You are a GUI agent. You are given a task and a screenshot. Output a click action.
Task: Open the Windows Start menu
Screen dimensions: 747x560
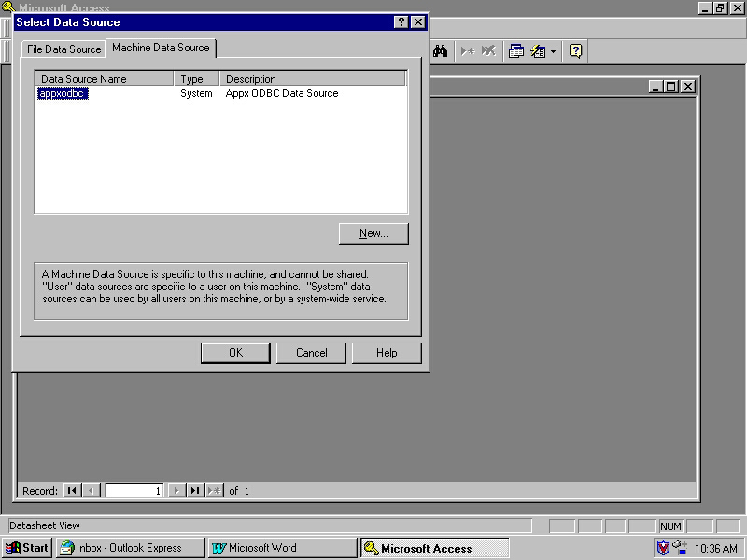pos(27,548)
